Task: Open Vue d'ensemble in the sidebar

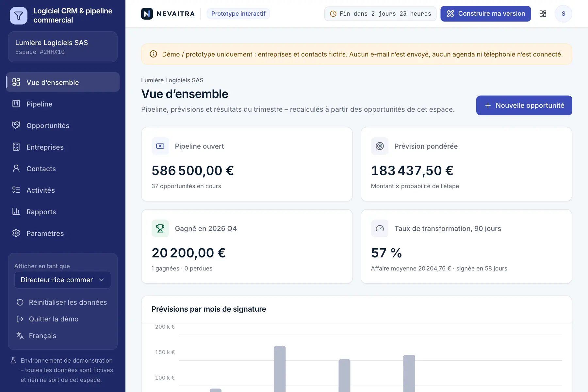Action: (63, 82)
